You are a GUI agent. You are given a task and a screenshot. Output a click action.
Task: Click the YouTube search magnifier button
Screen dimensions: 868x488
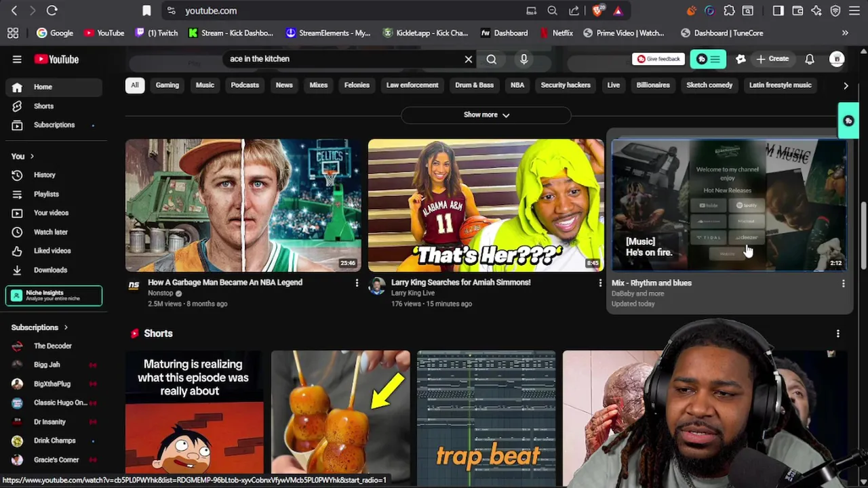[492, 59]
